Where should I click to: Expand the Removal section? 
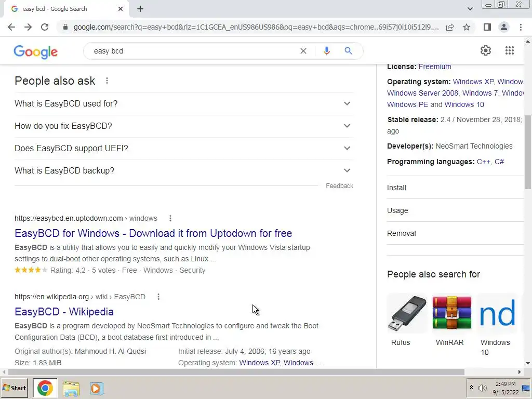tap(455, 233)
